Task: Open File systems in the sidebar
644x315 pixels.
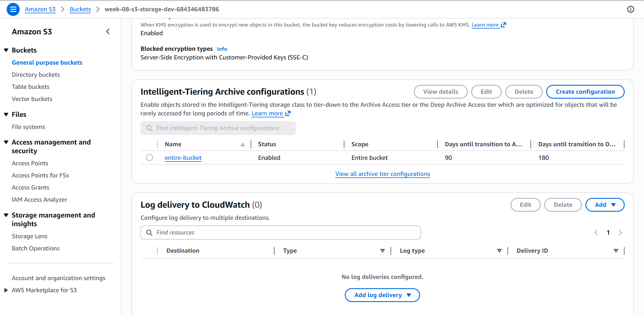Action: point(28,127)
